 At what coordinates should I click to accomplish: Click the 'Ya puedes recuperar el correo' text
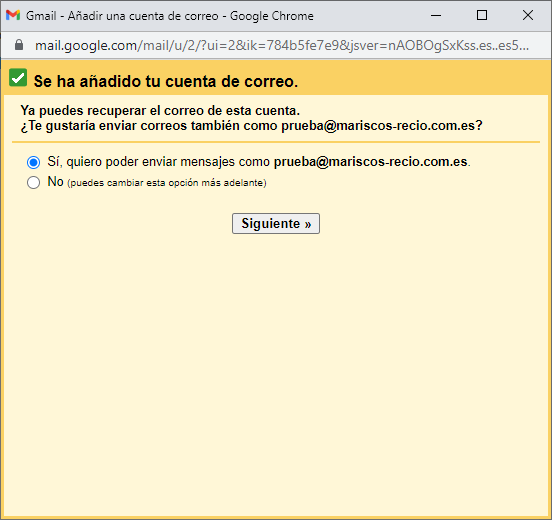click(x=160, y=111)
